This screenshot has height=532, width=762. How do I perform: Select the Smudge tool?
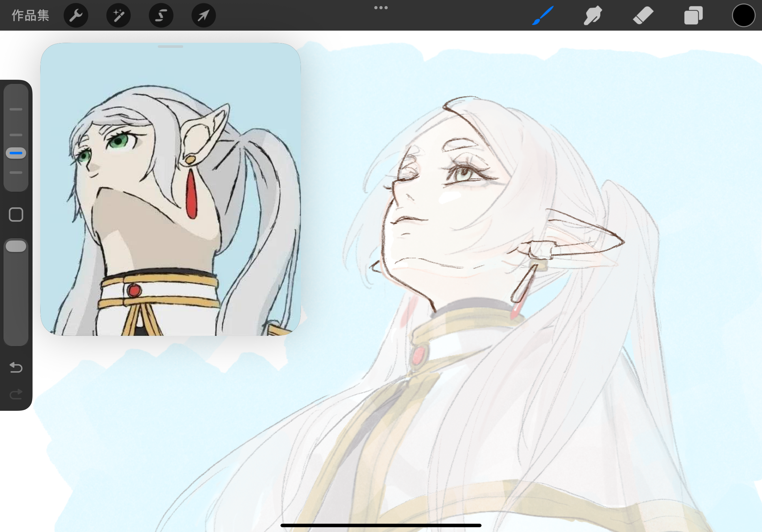click(593, 15)
